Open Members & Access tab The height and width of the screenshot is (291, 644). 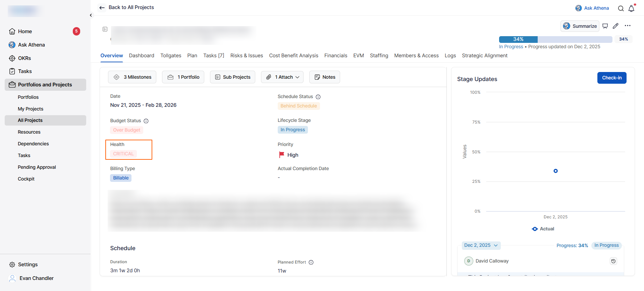[416, 56]
